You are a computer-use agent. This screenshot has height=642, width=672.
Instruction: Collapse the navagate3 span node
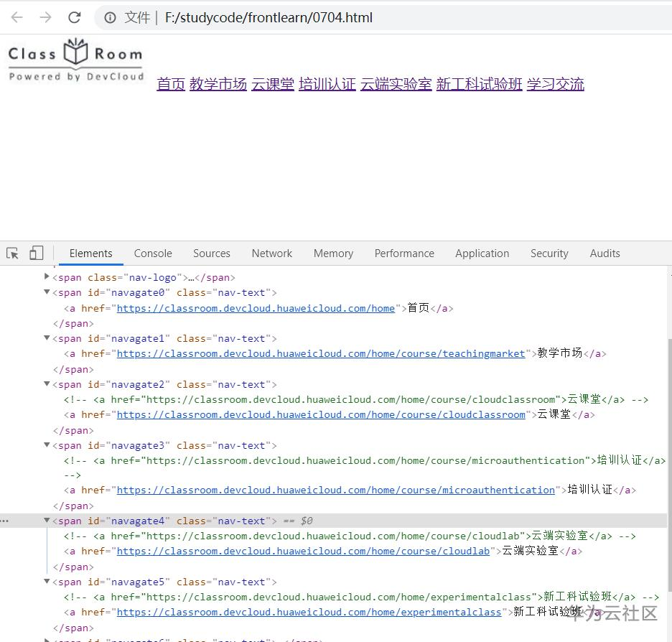[x=47, y=445]
